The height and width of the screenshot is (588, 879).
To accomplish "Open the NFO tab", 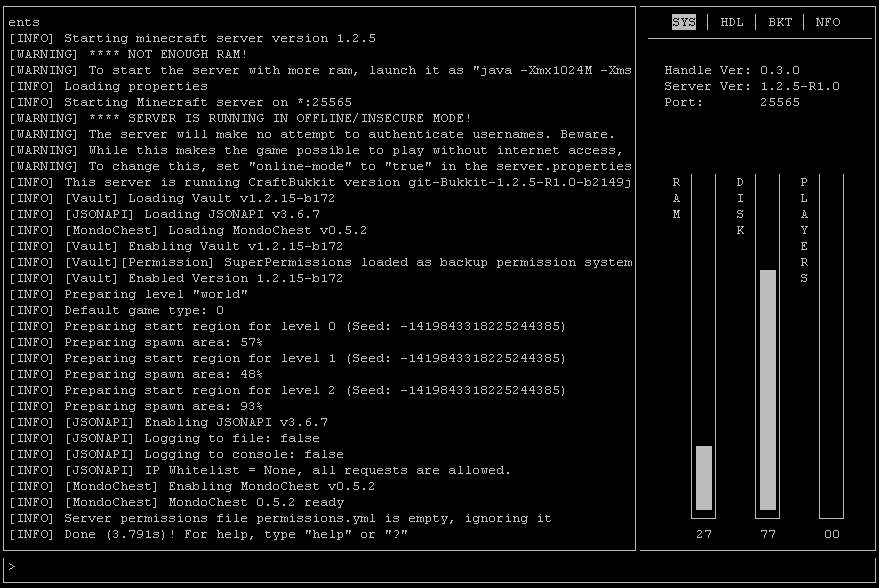I will coord(827,22).
